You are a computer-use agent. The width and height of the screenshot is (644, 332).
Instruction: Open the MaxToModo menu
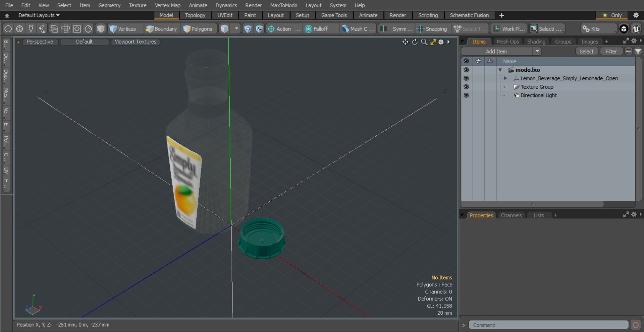point(283,5)
